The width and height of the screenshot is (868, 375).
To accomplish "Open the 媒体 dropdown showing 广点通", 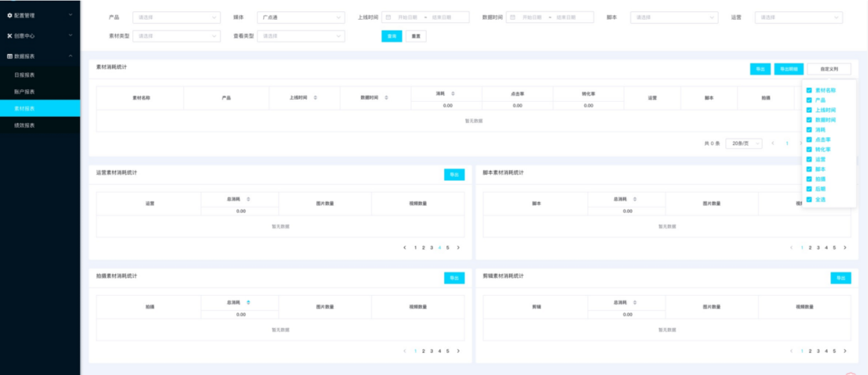I will point(301,18).
